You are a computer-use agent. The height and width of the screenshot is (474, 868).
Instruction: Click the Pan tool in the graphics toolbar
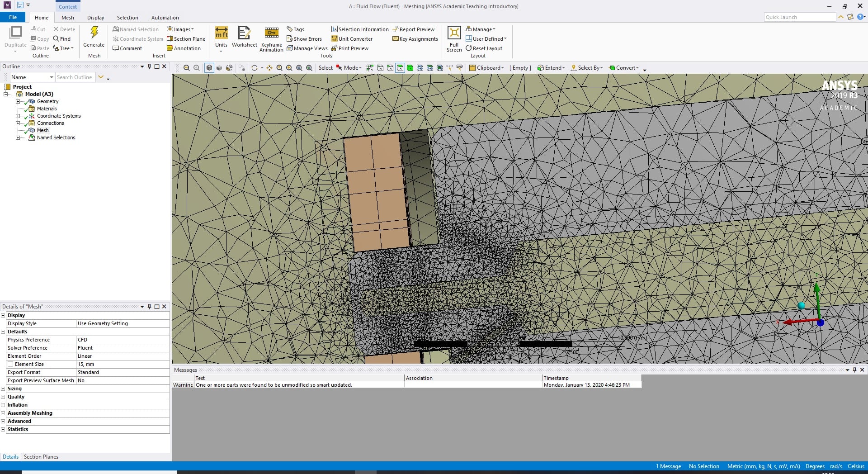[x=269, y=68]
